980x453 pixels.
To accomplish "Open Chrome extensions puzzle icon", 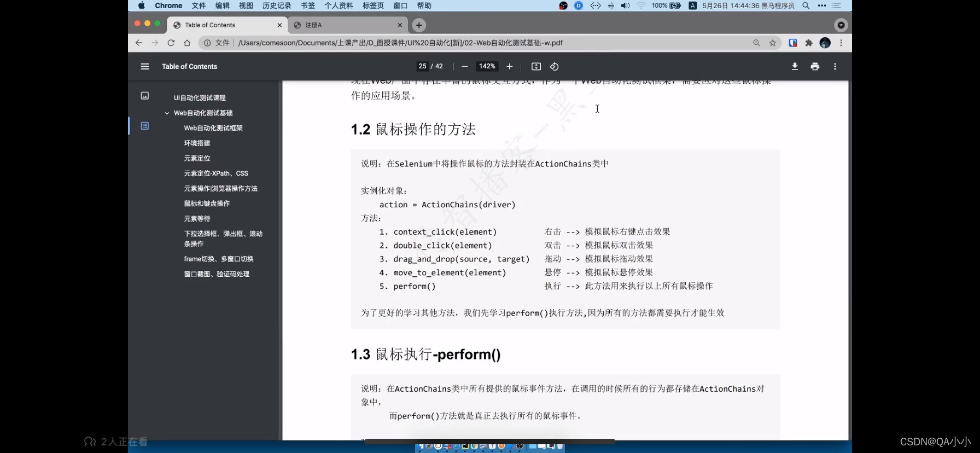I will pyautogui.click(x=809, y=43).
